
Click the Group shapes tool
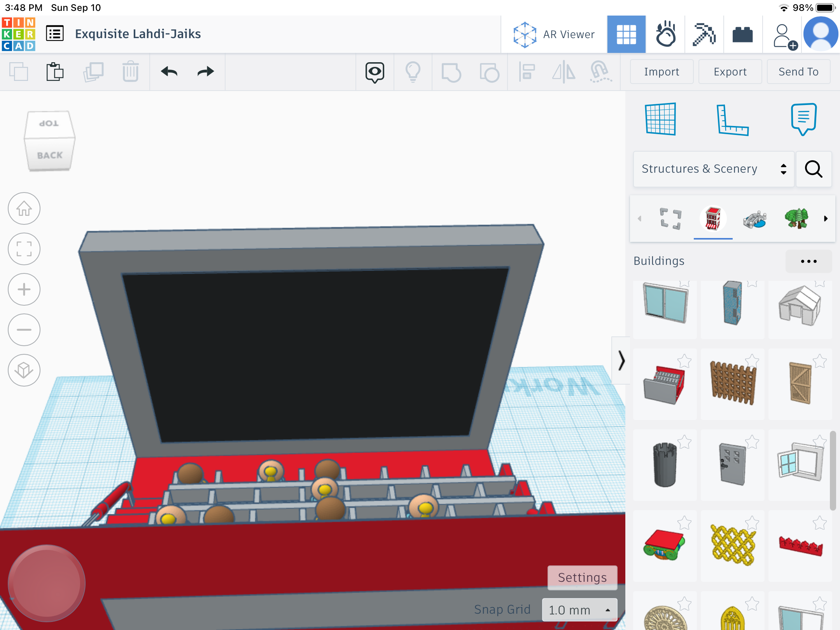click(x=451, y=72)
